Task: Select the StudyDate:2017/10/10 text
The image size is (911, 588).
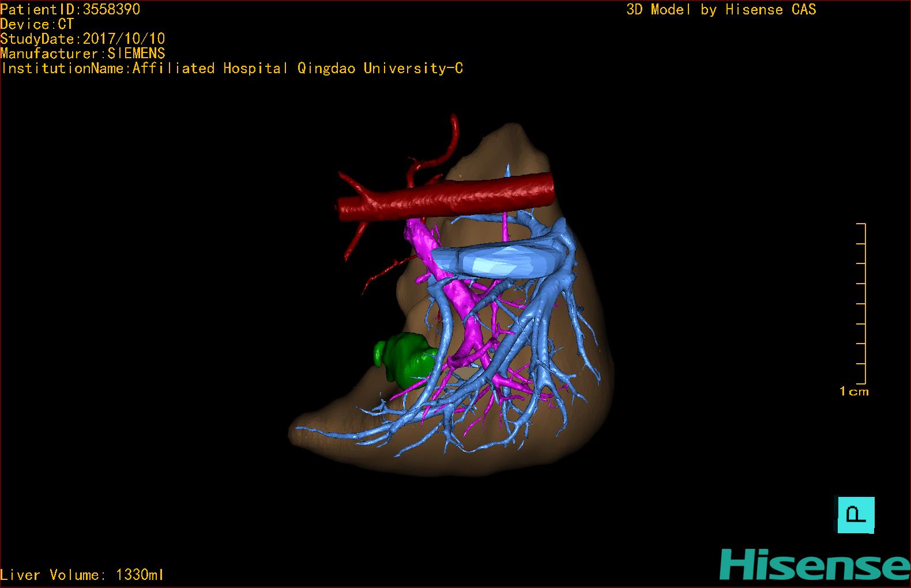Action: [82, 39]
